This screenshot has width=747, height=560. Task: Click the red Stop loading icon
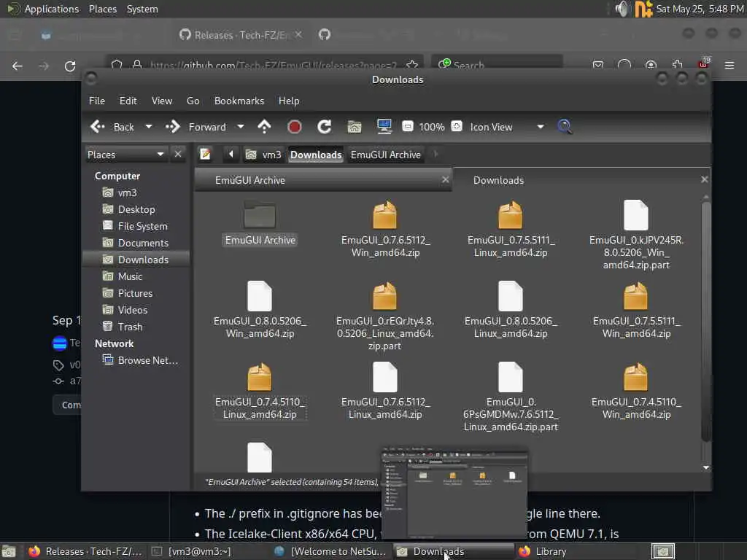[x=295, y=127]
